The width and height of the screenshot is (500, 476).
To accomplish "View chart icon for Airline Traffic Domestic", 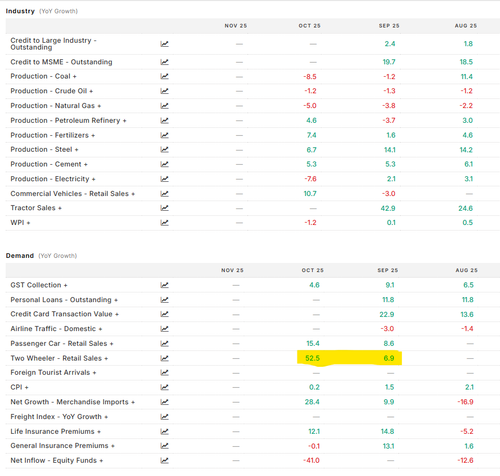I will 164,329.
